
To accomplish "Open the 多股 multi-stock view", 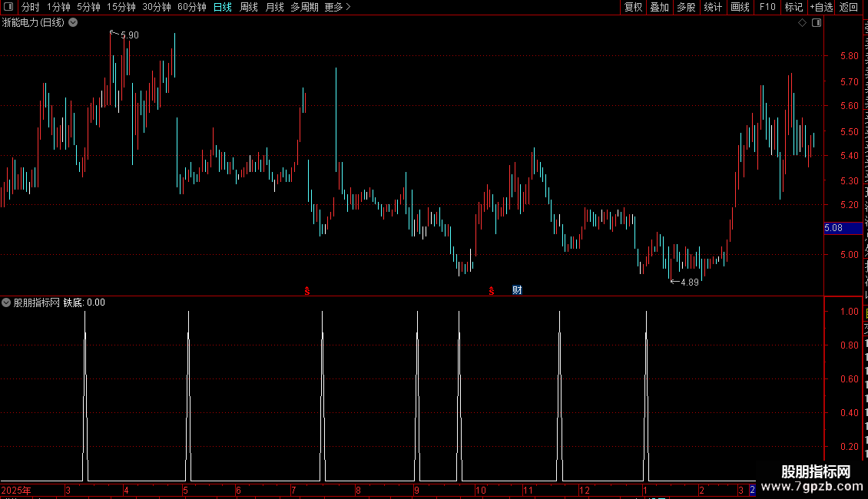I will (x=686, y=7).
